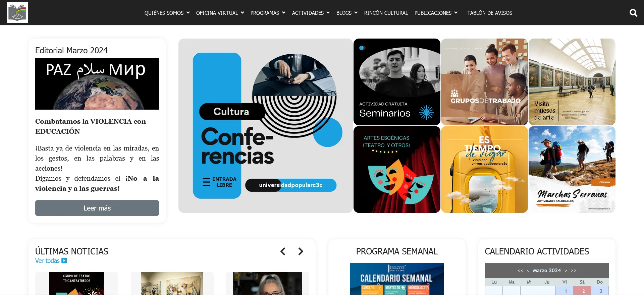Open the Actividades dropdown menu
The image size is (644, 295).
click(x=311, y=13)
